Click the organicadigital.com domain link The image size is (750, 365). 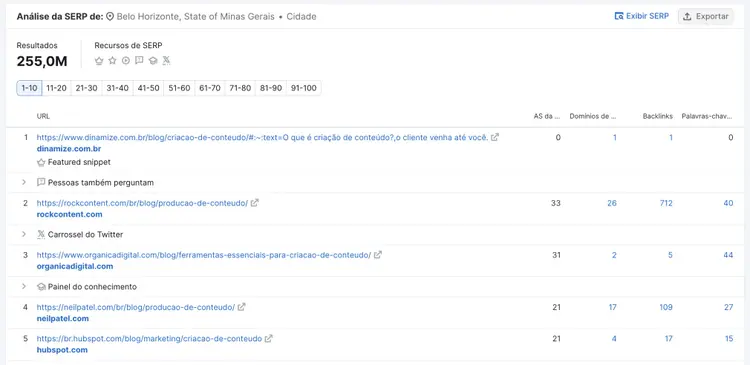click(75, 266)
